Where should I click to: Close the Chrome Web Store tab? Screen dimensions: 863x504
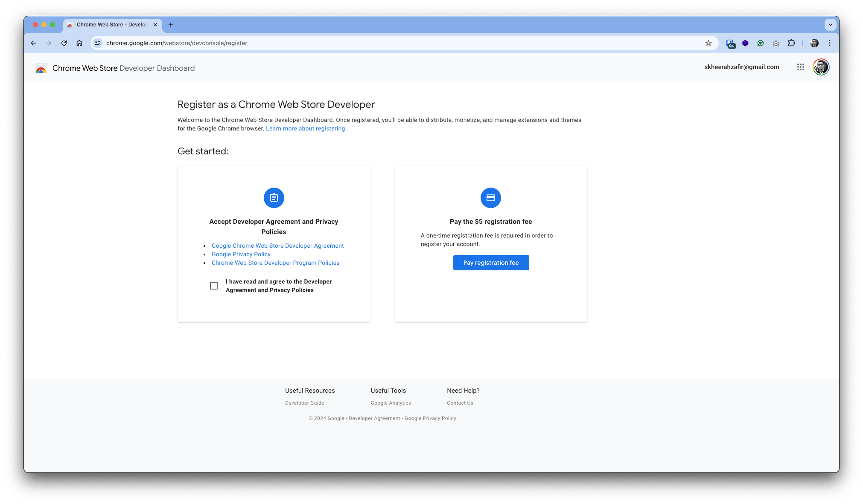click(x=155, y=25)
